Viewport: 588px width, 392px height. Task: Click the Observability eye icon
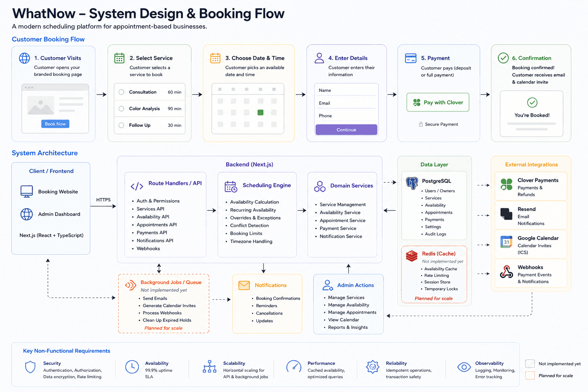tap(464, 367)
